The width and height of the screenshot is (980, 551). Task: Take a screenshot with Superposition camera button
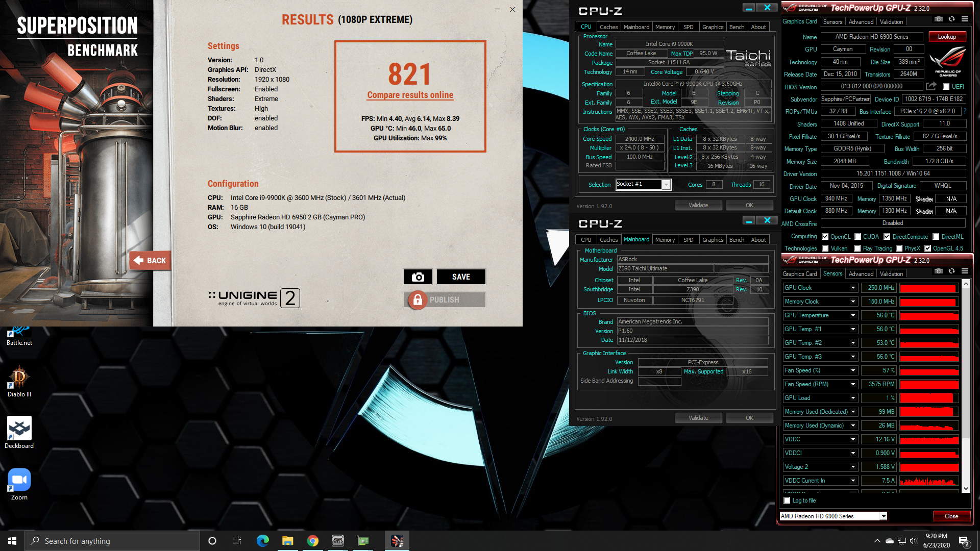(418, 277)
